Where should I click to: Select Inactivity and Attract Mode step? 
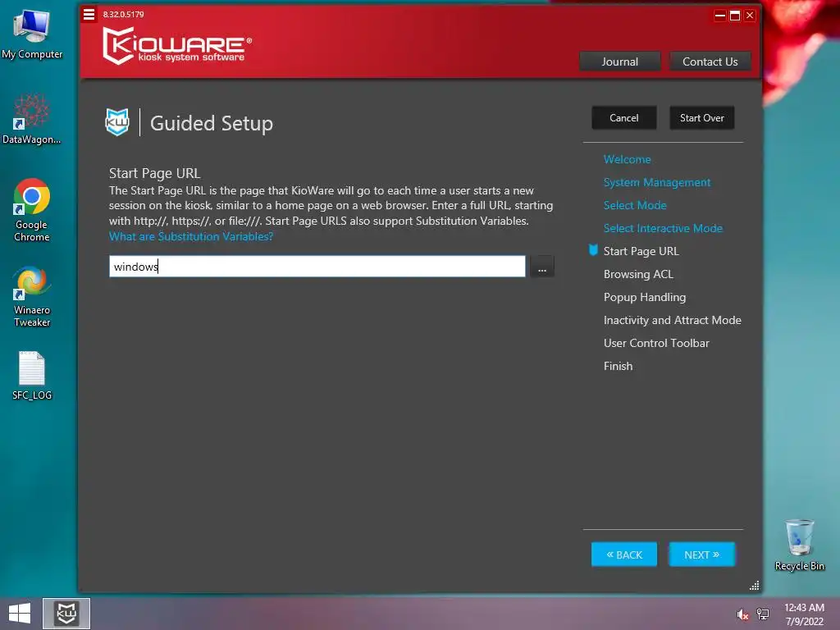pyautogui.click(x=673, y=321)
